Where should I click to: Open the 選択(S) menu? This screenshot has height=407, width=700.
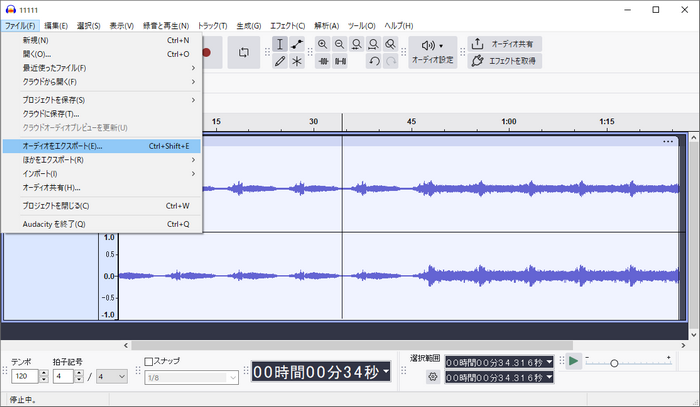(x=88, y=26)
